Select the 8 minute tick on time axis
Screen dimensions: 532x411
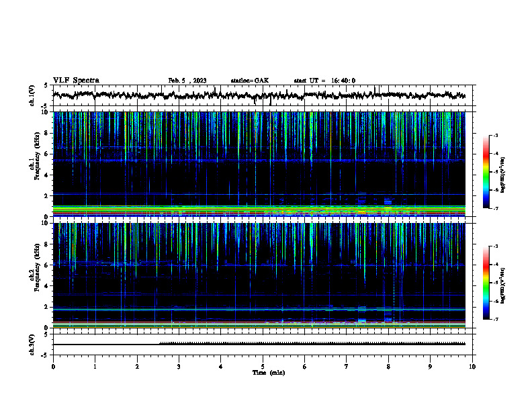coord(388,367)
